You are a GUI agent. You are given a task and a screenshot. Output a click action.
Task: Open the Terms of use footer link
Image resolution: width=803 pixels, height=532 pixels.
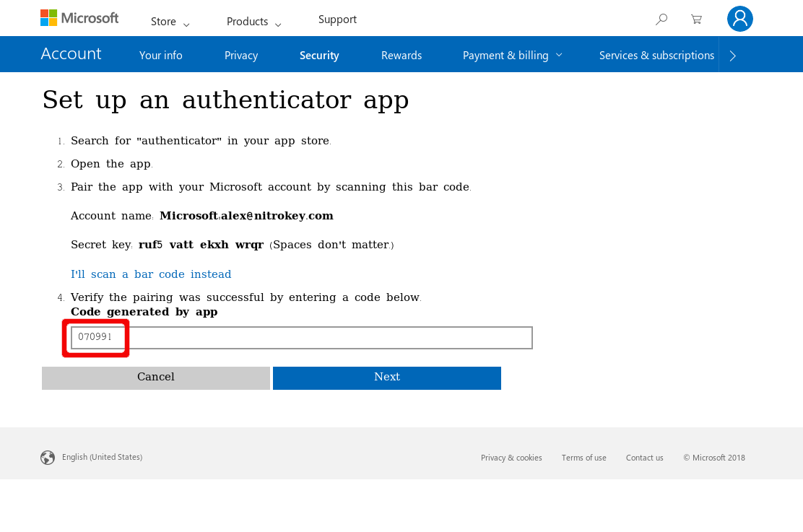click(x=583, y=458)
